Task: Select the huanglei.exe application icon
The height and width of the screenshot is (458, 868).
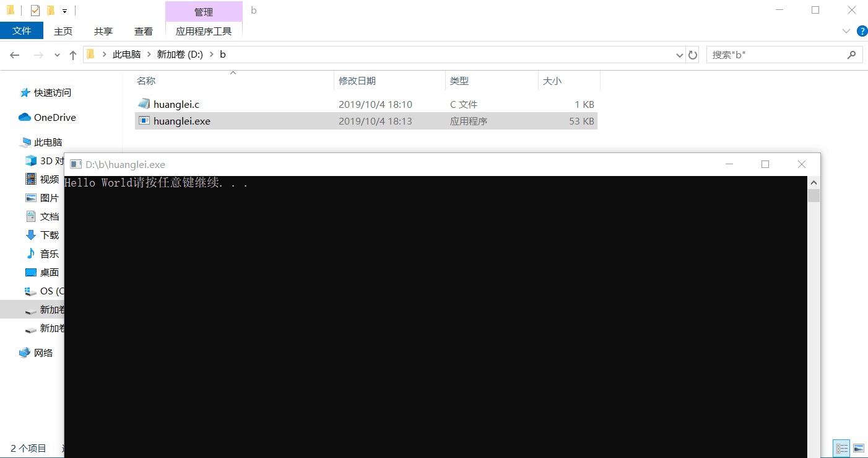Action: point(144,121)
